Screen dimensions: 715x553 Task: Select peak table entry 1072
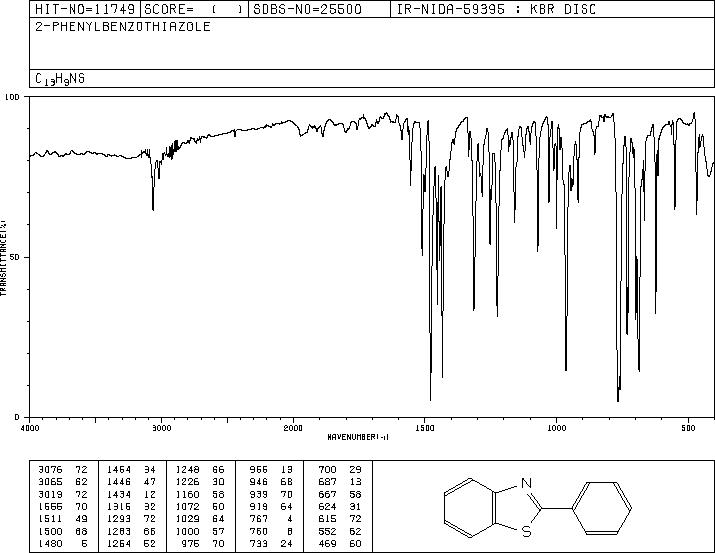[200, 506]
